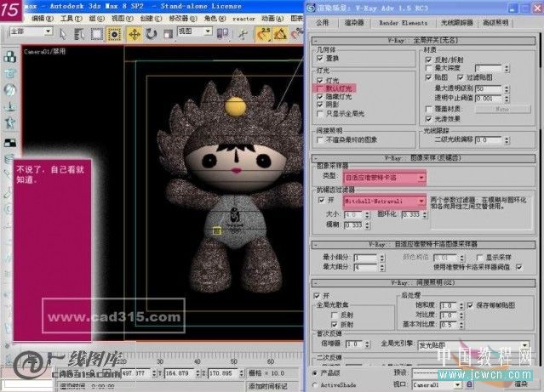544x392 pixels.
Task: Click the reactor Cloth Collection icon
Action: point(10,73)
